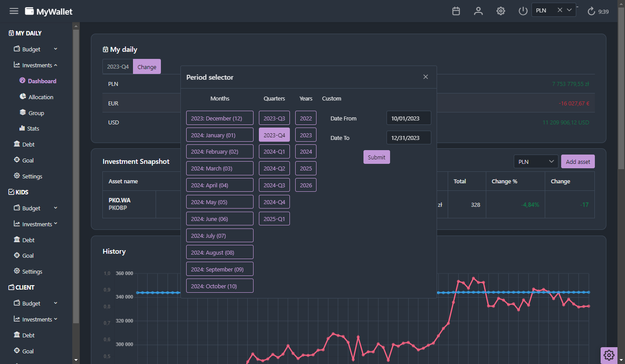Open Stats under My Daily Investments
This screenshot has width=625, height=364.
29,128
